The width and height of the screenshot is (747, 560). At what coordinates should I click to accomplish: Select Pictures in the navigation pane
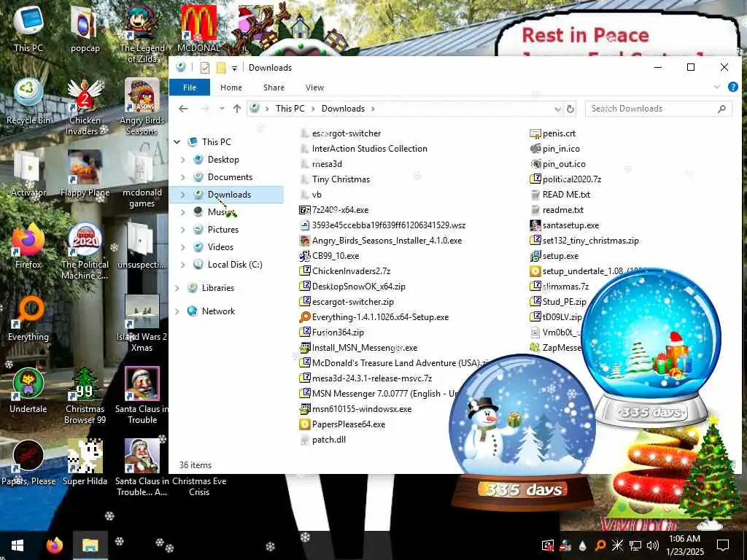point(223,230)
